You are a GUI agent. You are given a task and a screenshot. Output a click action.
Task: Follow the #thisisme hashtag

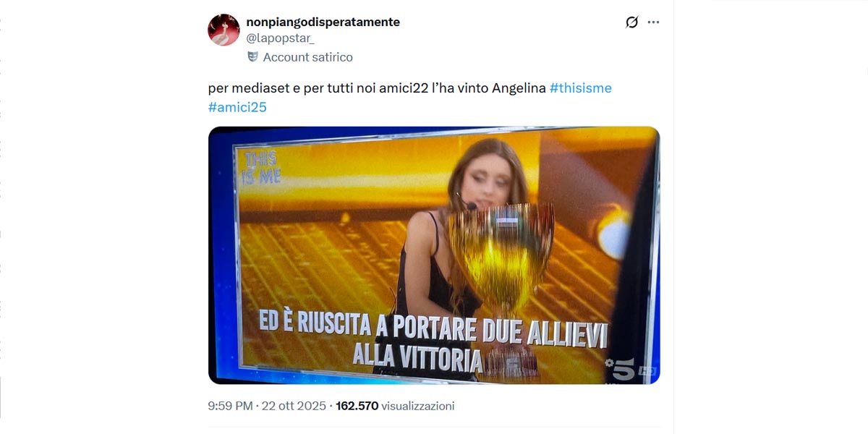point(580,88)
